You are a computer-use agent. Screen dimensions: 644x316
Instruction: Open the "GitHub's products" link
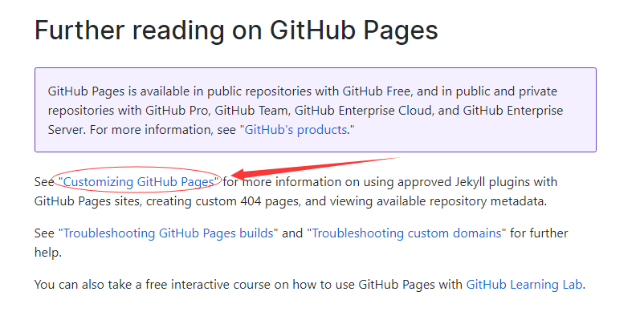pos(296,130)
